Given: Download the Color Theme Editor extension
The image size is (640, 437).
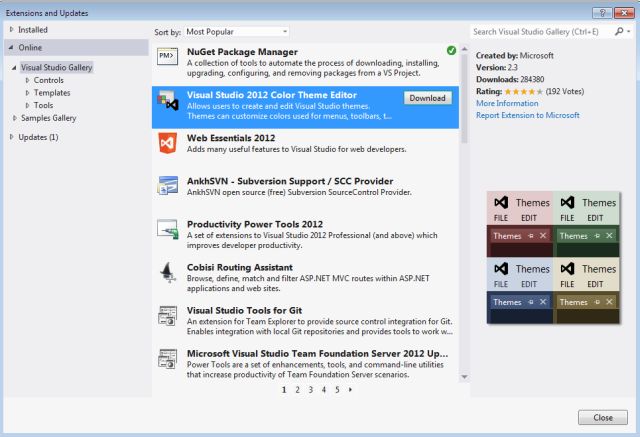Looking at the screenshot, I should coord(427,98).
